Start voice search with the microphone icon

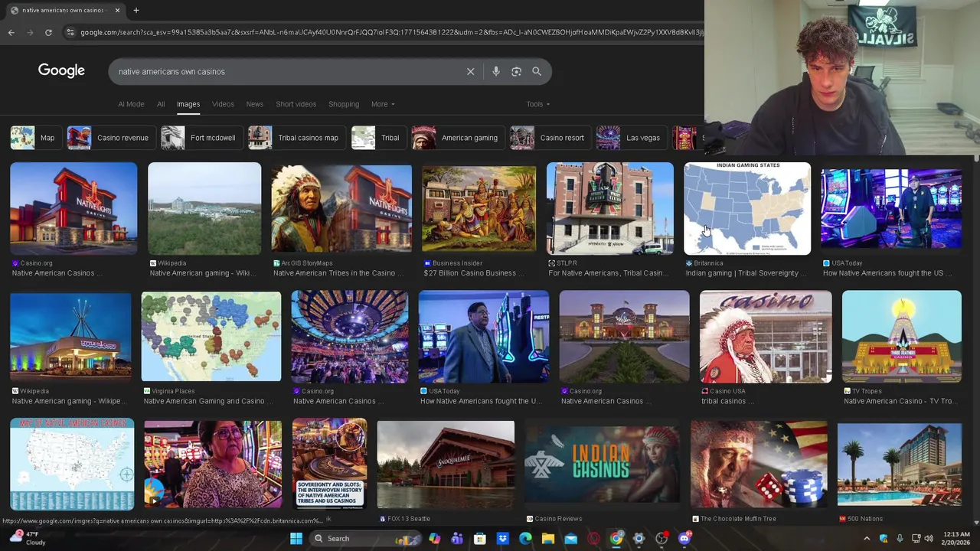click(x=496, y=71)
